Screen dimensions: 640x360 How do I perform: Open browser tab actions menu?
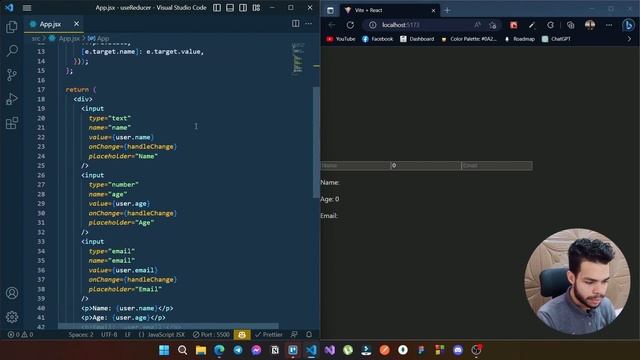tap(330, 10)
